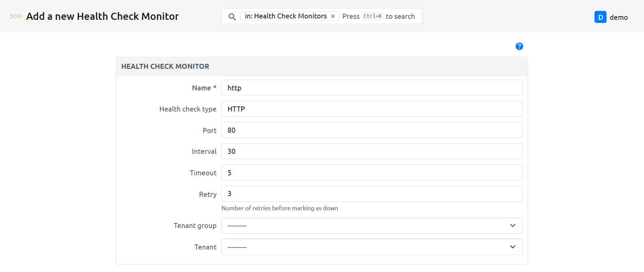
Task: Focus the Interval field showing 30
Action: 372,151
